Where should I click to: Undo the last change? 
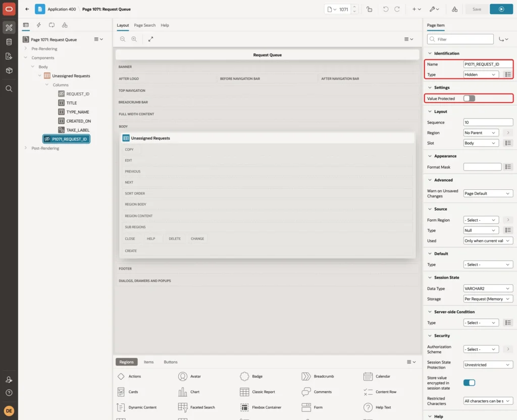pyautogui.click(x=385, y=9)
